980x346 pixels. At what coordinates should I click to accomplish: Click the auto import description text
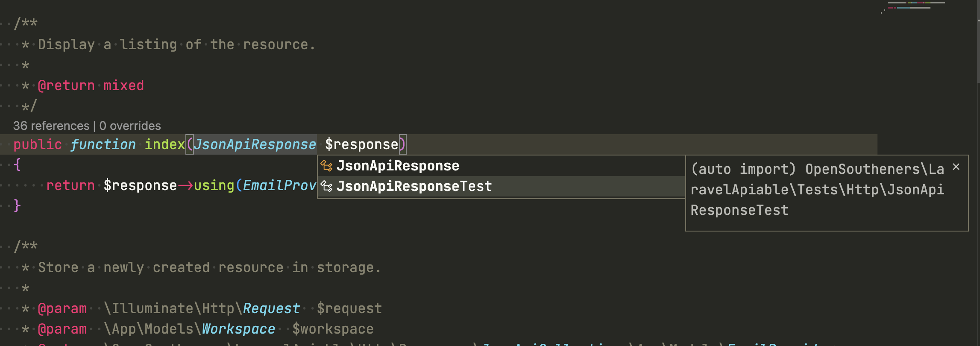tap(817, 190)
